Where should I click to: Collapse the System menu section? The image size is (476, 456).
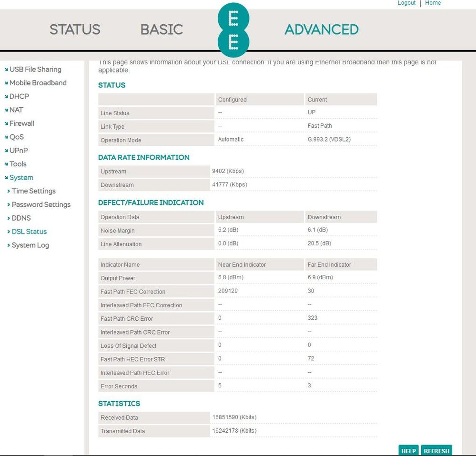21,178
